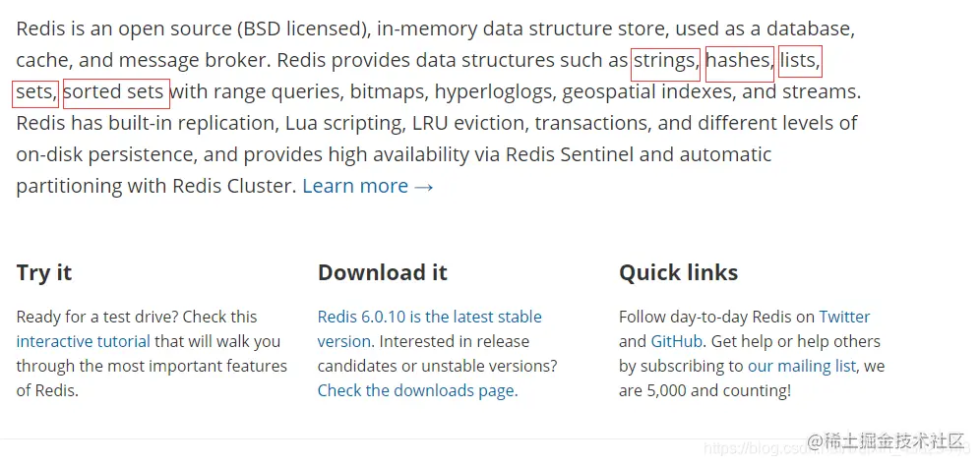Click the red-boxed hashes term
980x466 pixels.
click(739, 64)
